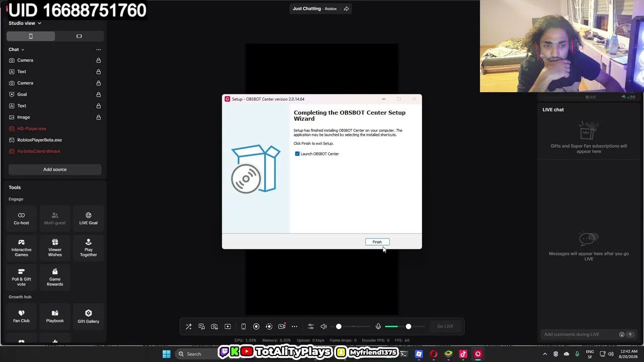Click the camera with red dot icon
The height and width of the screenshot is (362, 644).
coord(282,327)
